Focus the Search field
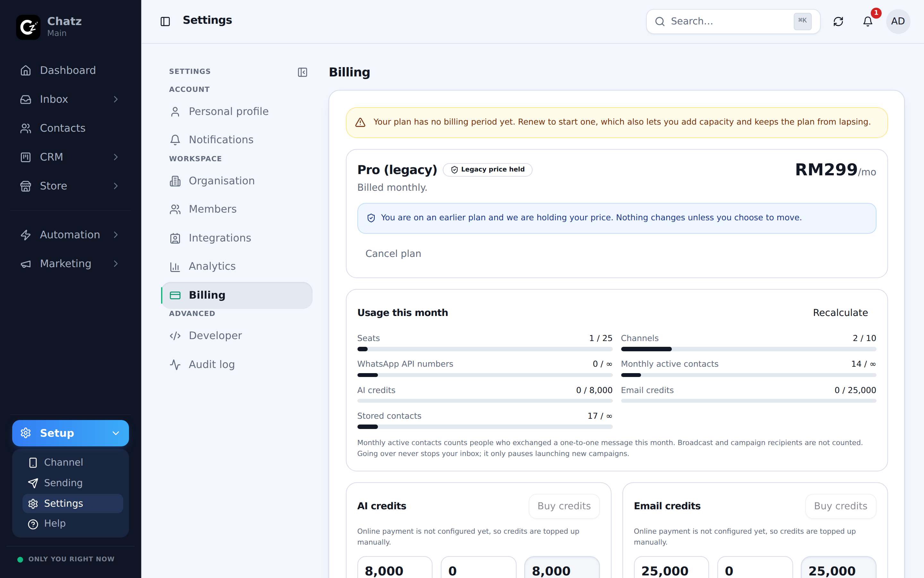Screen dimensions: 924x578 pos(733,22)
